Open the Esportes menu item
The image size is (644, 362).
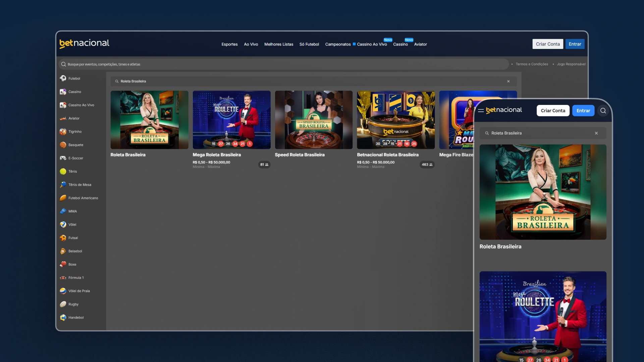(x=229, y=44)
